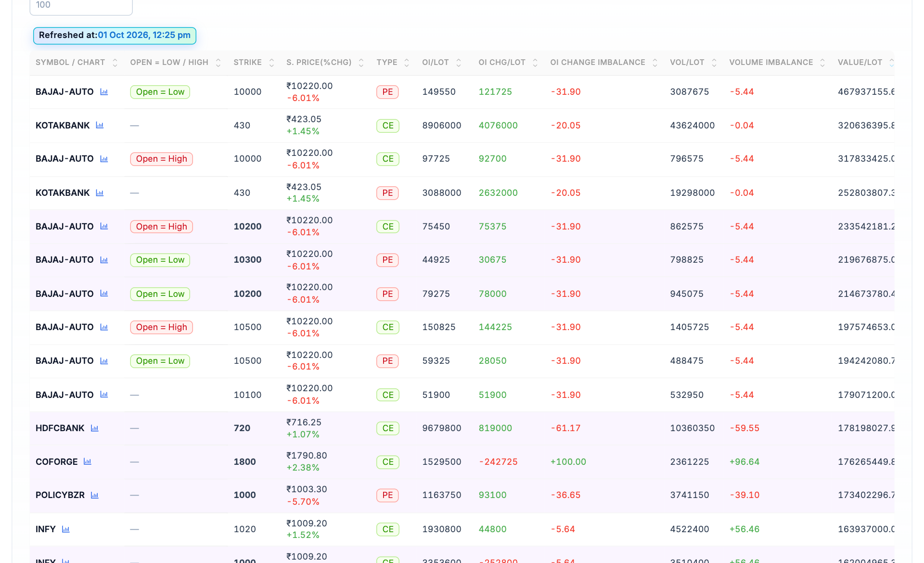This screenshot has width=924, height=563.
Task: Open chart icon for INFY 1020 row
Action: [x=66, y=529]
